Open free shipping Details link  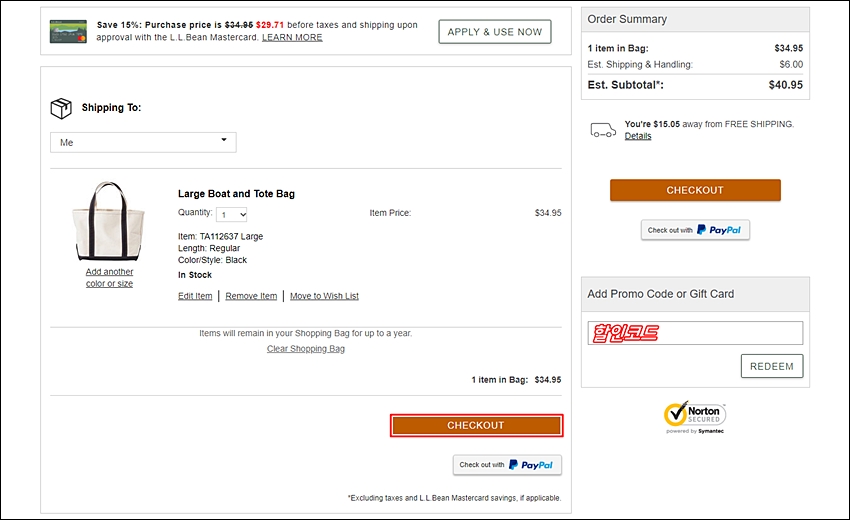[x=638, y=136]
